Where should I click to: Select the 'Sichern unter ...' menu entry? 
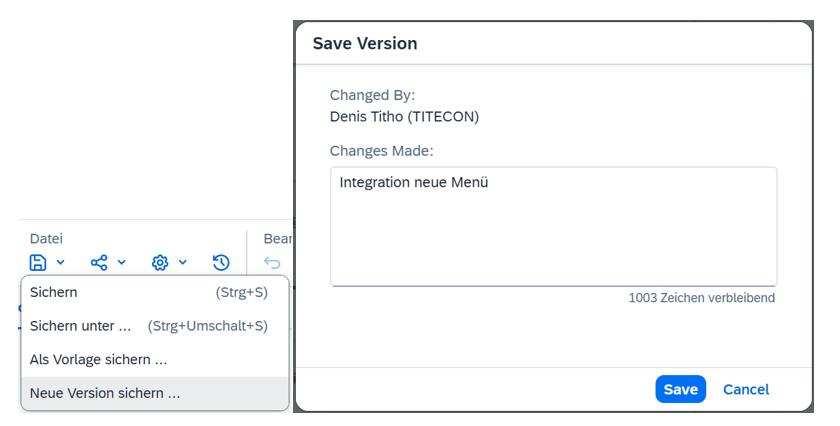tap(81, 326)
